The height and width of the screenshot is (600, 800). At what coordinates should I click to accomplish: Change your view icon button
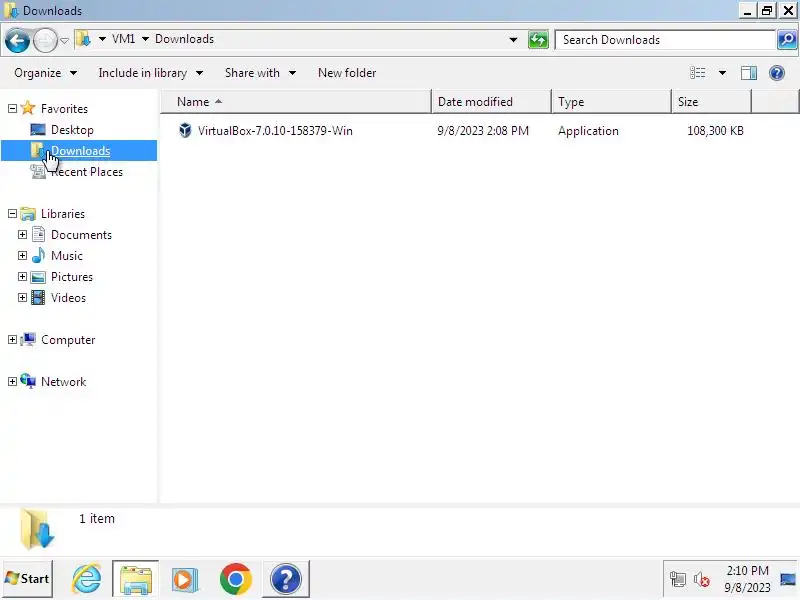coord(697,73)
